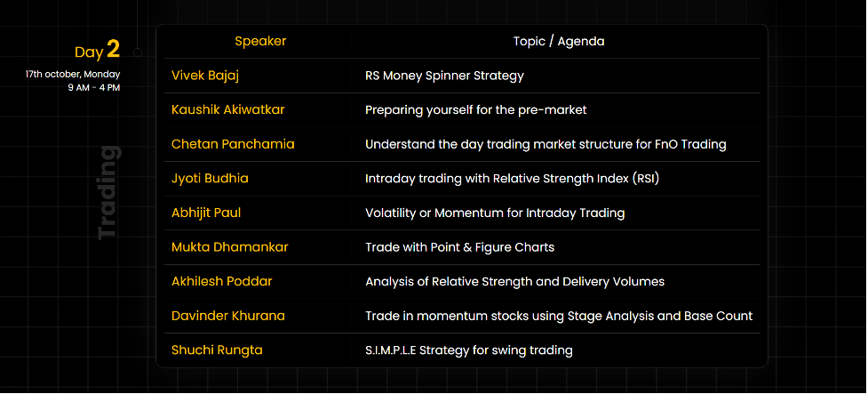The width and height of the screenshot is (868, 394).
Task: Click Trade with Point & Figure Charts topic
Action: tap(459, 247)
